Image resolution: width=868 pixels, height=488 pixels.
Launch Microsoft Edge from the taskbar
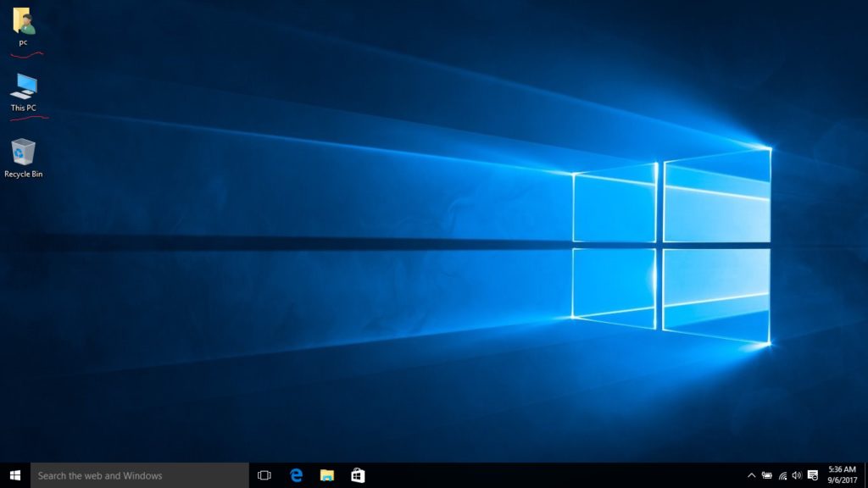(x=296, y=475)
